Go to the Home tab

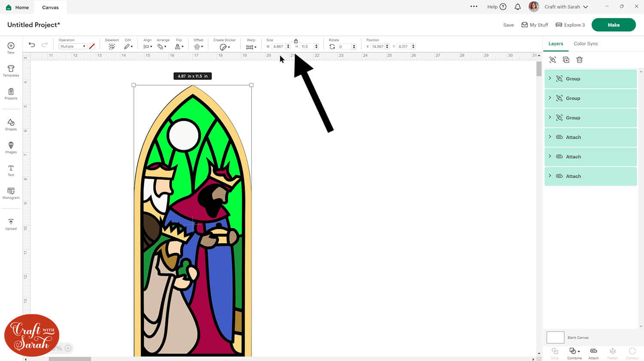pos(18,7)
